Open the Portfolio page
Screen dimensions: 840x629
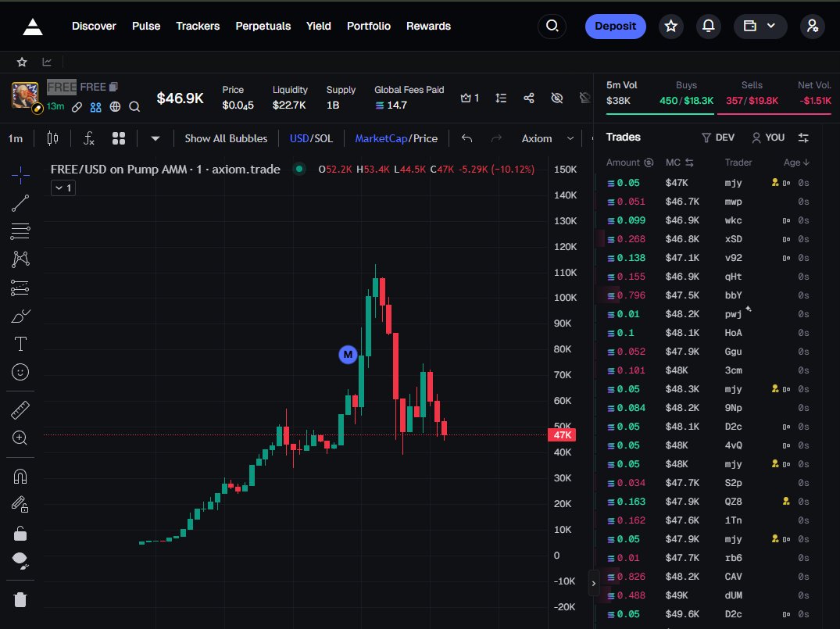point(369,26)
